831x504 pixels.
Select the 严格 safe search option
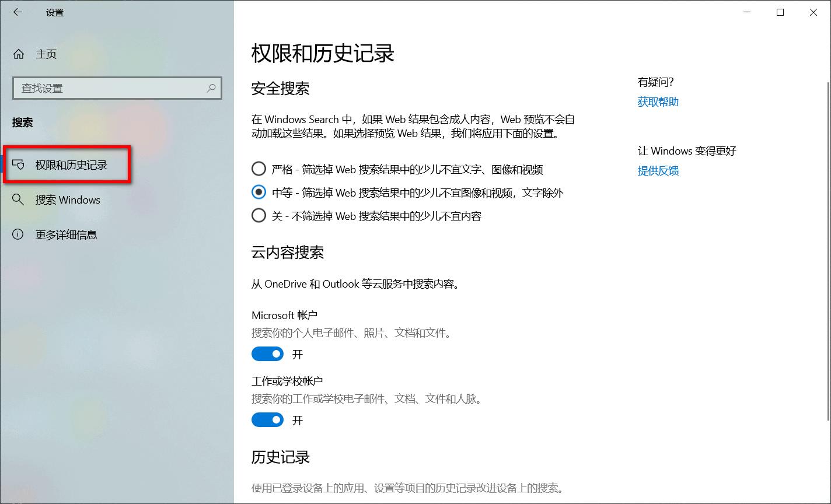pyautogui.click(x=259, y=169)
